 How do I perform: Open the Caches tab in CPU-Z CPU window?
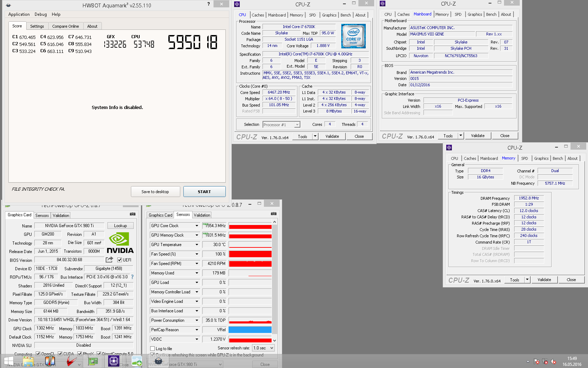[x=258, y=15]
